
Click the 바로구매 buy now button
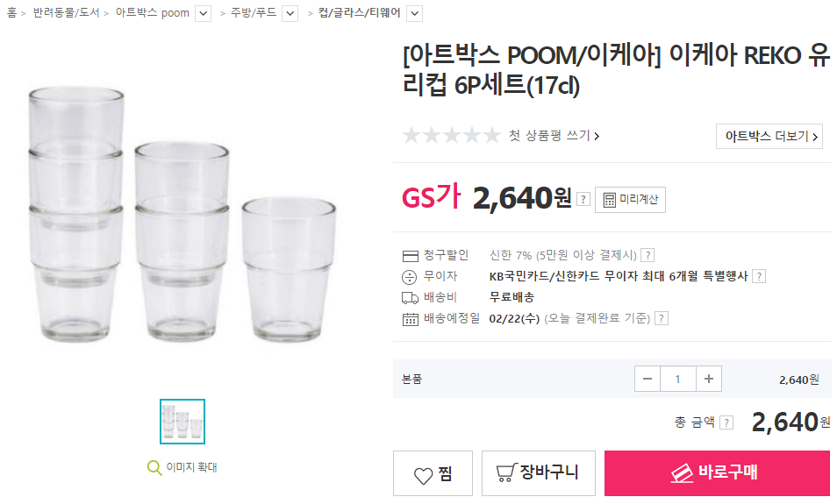pos(717,473)
